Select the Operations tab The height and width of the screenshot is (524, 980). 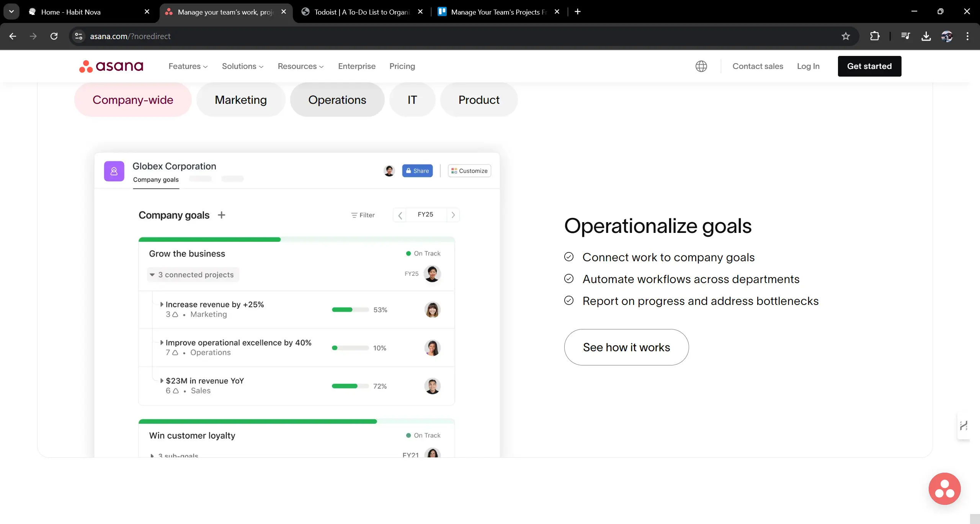point(337,100)
